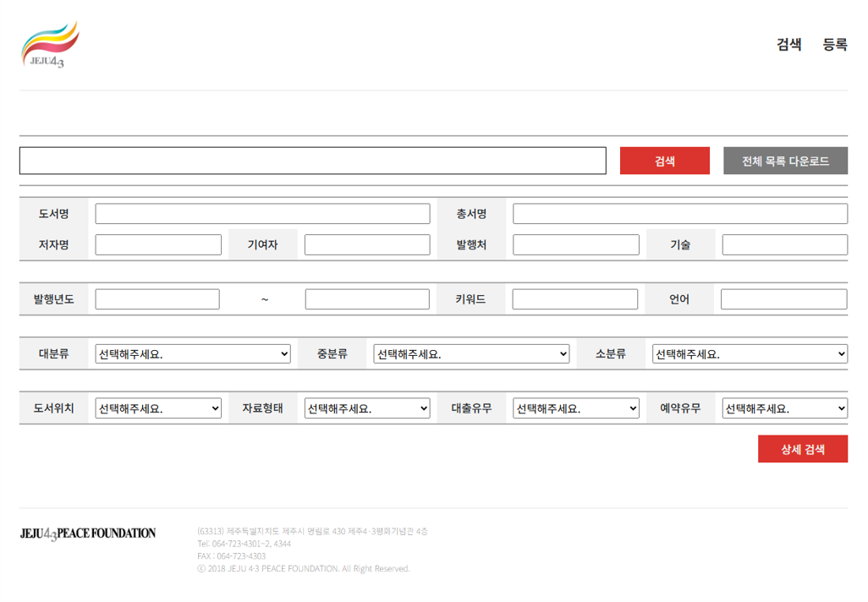Screen dimensions: 868x602
Task: Open the 예약유무 dropdown
Action: (x=784, y=408)
